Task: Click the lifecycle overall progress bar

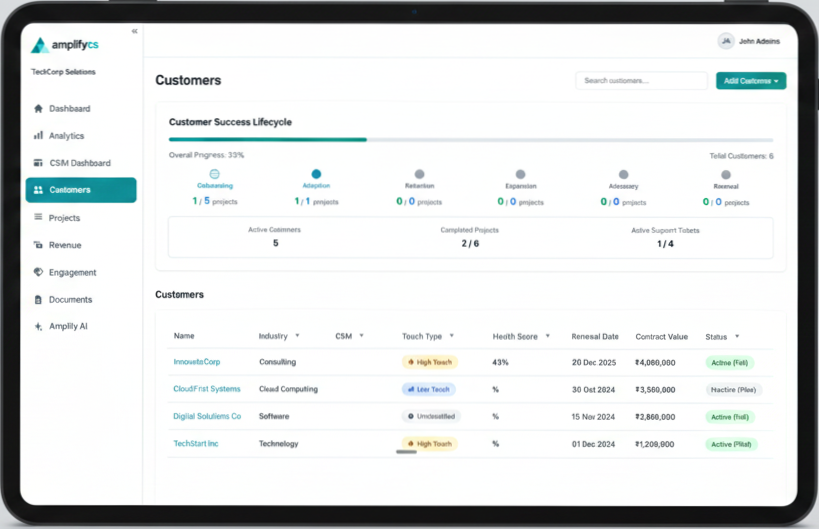Action: 471,140
